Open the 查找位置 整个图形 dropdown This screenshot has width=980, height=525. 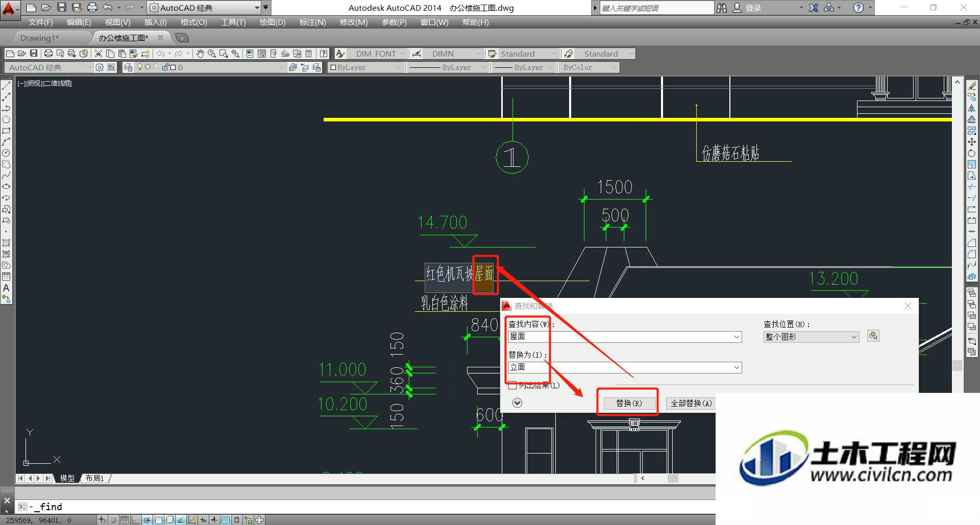pyautogui.click(x=811, y=337)
